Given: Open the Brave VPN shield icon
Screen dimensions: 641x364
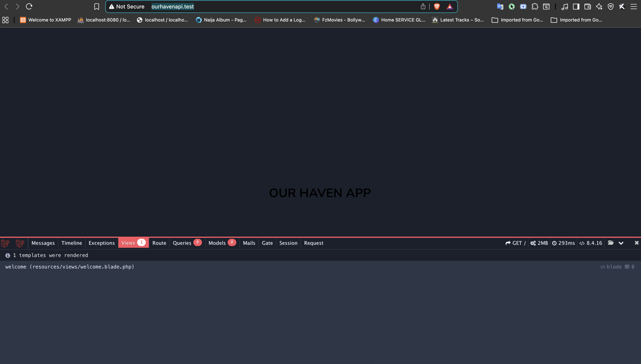Looking at the screenshot, I should pos(610,7).
